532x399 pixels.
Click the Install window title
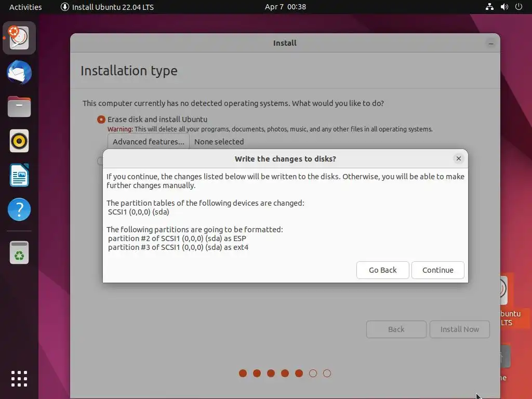coord(285,43)
